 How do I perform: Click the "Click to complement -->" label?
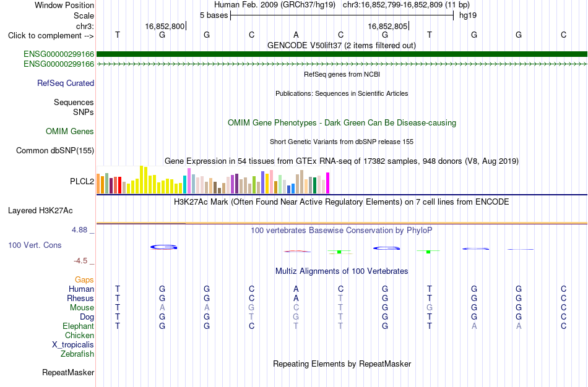(x=51, y=36)
